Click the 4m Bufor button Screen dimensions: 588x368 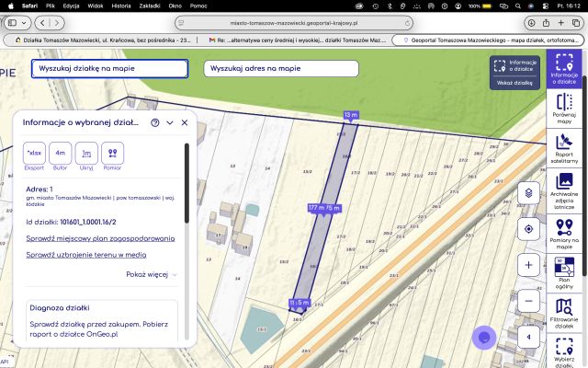tap(60, 154)
